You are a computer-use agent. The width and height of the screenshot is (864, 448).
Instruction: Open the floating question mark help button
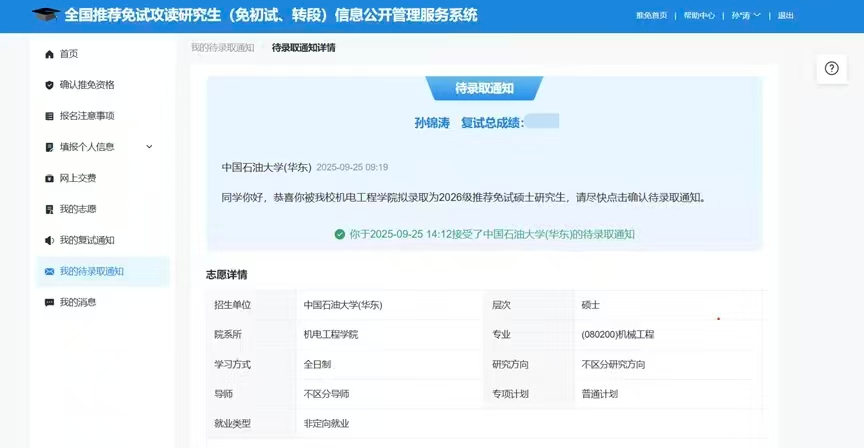(832, 69)
